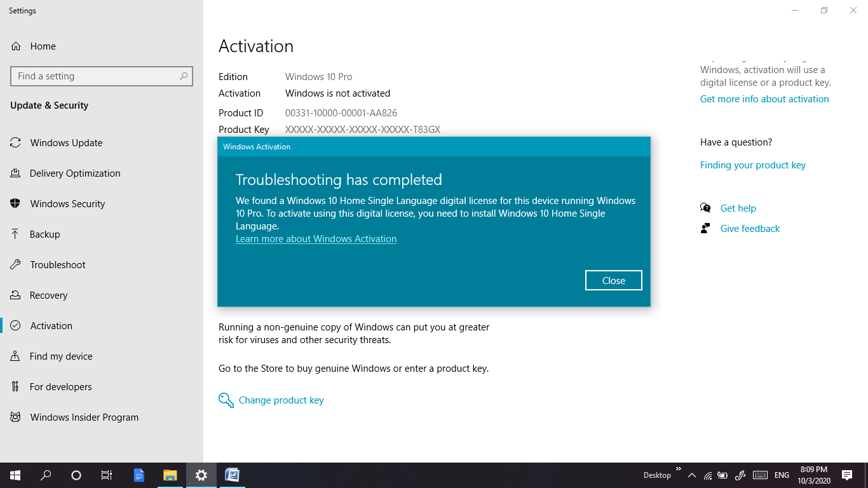The width and height of the screenshot is (868, 488).
Task: Click the masked product key ending T83GX
Action: pyautogui.click(x=363, y=130)
